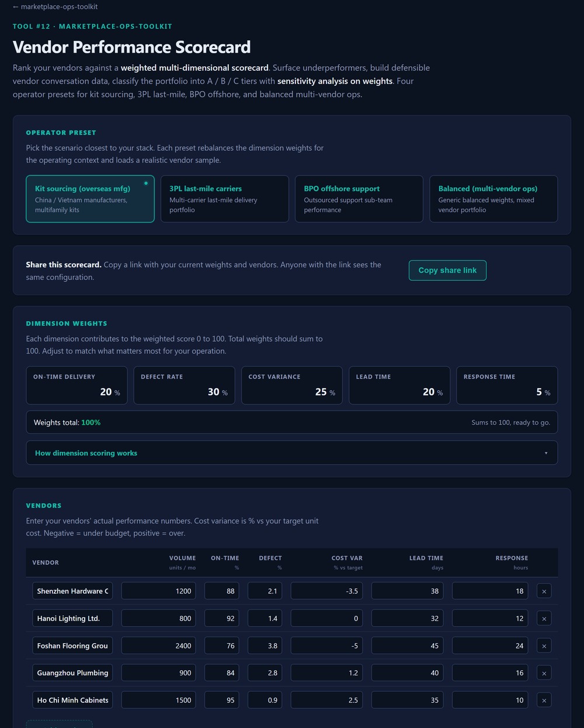Click the Copy share link button
The height and width of the screenshot is (728, 584).
[447, 271]
